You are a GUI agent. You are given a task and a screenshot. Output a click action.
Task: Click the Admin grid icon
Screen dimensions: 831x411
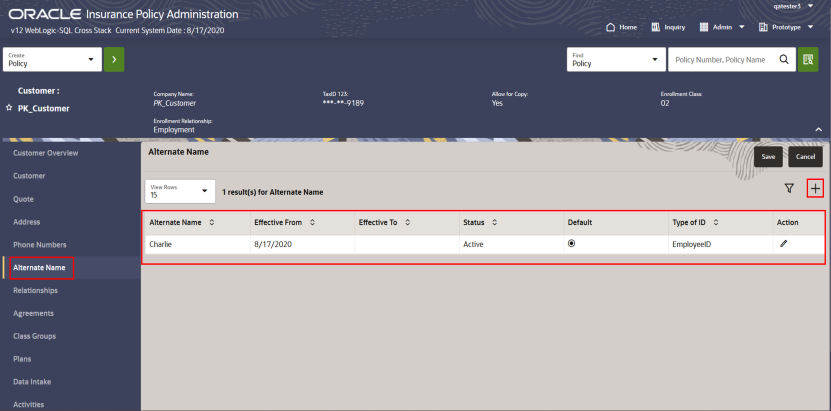point(704,27)
